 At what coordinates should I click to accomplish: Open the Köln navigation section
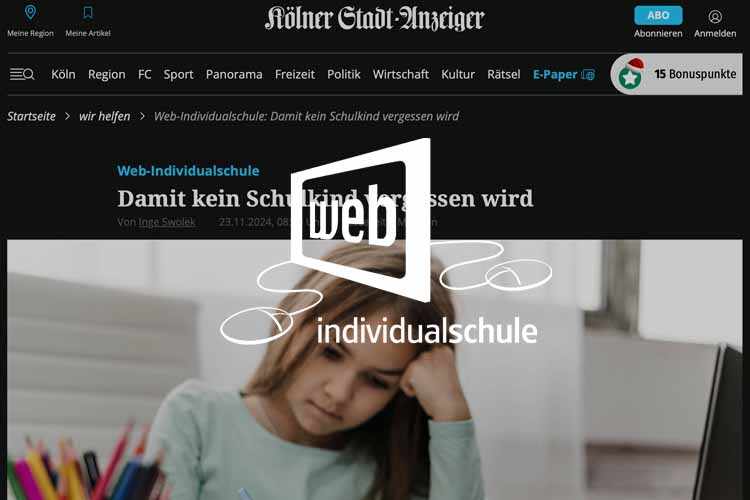click(63, 74)
